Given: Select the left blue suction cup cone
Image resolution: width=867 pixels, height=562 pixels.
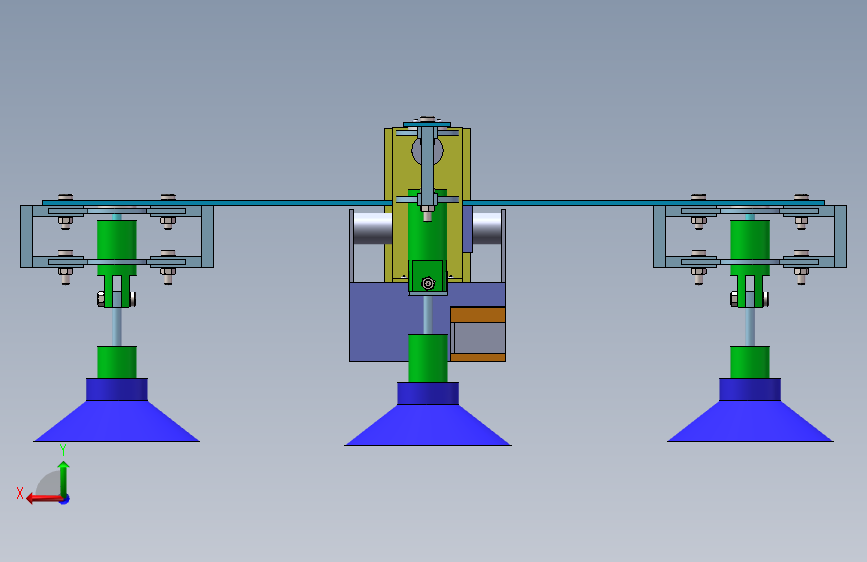Looking at the screenshot, I should click(117, 421).
